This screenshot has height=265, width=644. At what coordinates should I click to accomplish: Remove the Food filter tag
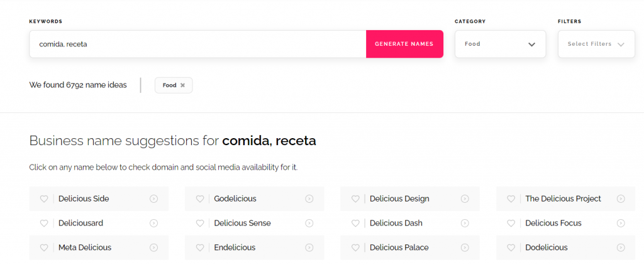point(182,85)
